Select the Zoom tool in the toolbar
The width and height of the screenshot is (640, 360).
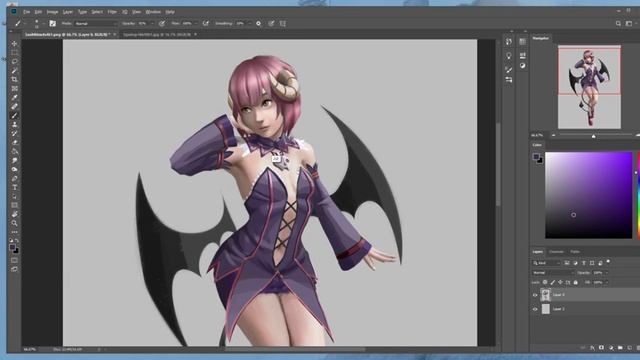point(14,223)
